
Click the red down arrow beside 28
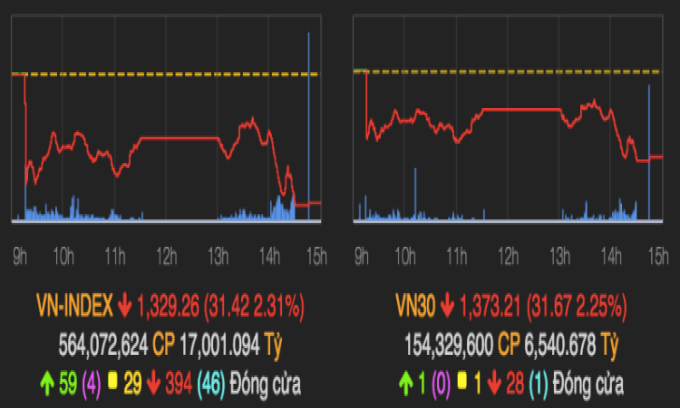coord(494,384)
